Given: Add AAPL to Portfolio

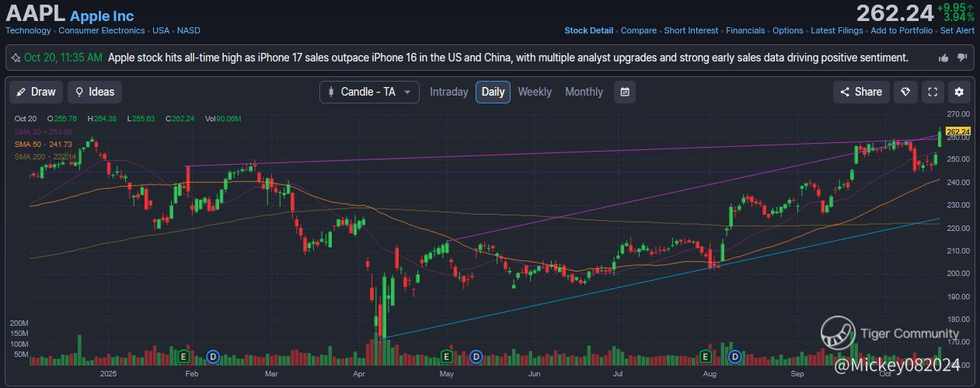Looking at the screenshot, I should tap(902, 30).
